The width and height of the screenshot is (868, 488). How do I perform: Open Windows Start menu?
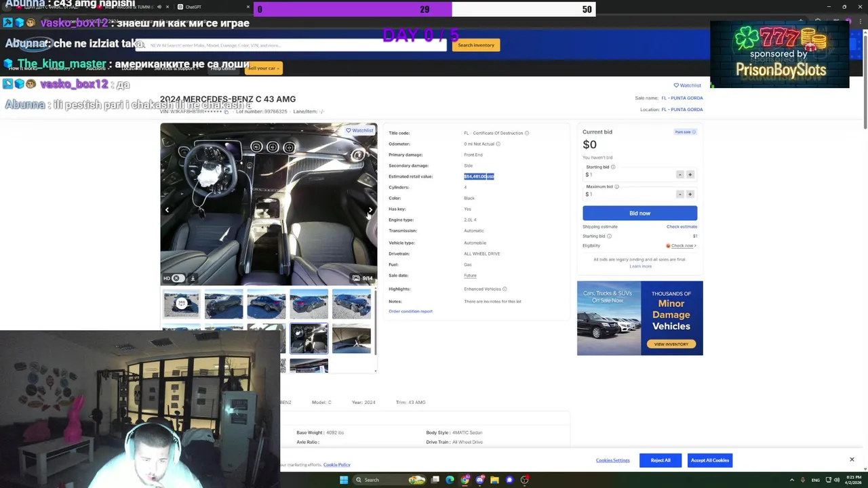(344, 480)
